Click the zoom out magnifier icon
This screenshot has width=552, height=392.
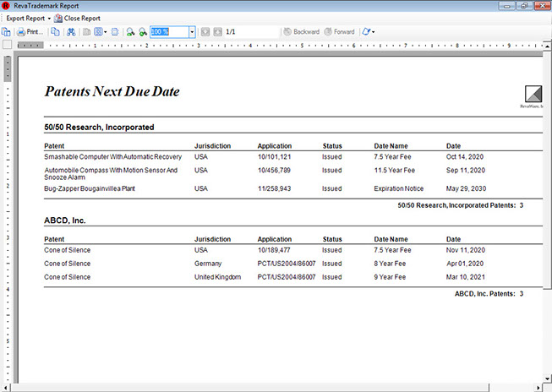[x=130, y=32]
